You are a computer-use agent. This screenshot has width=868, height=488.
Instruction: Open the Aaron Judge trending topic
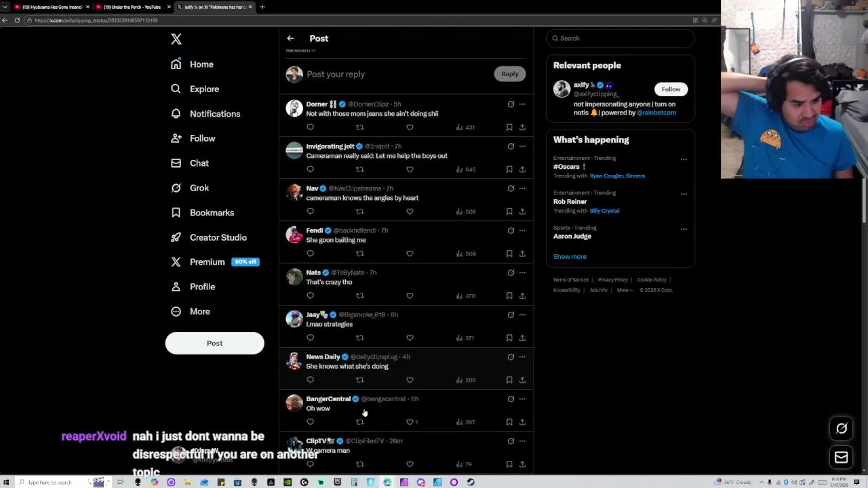[572, 236]
